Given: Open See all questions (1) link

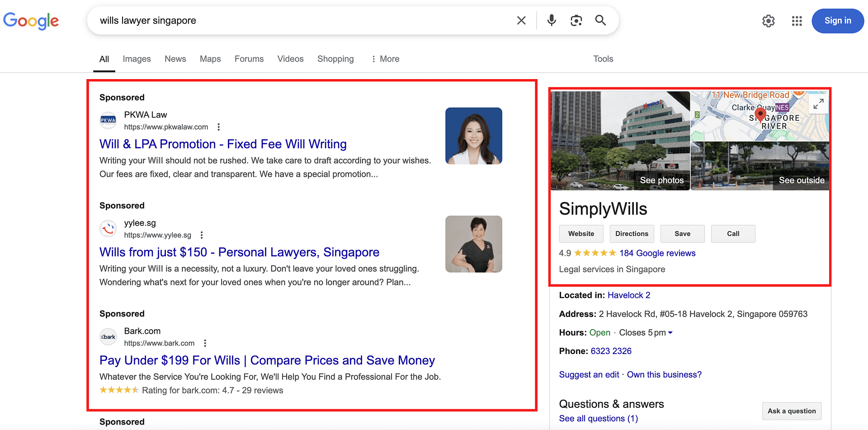Looking at the screenshot, I should tap(599, 419).
